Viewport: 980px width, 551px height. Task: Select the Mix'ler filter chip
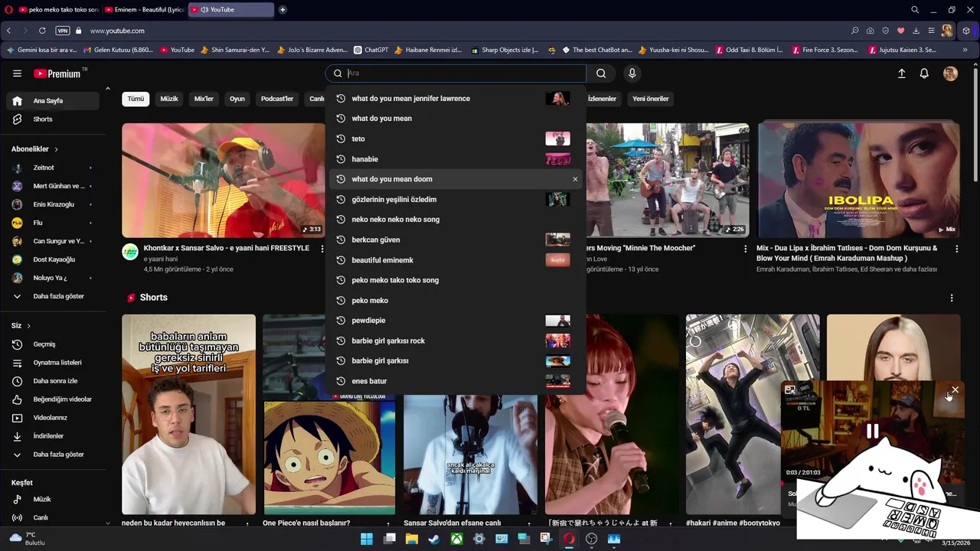pyautogui.click(x=204, y=99)
